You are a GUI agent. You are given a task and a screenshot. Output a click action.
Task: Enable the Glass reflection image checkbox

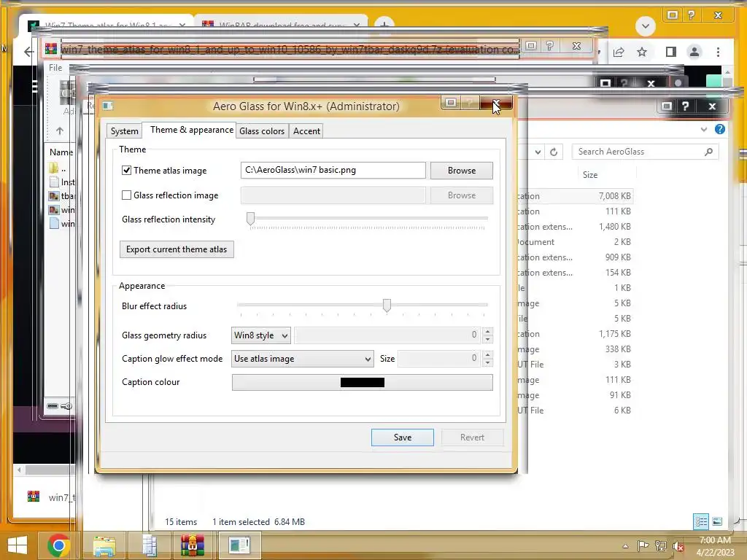pos(126,195)
